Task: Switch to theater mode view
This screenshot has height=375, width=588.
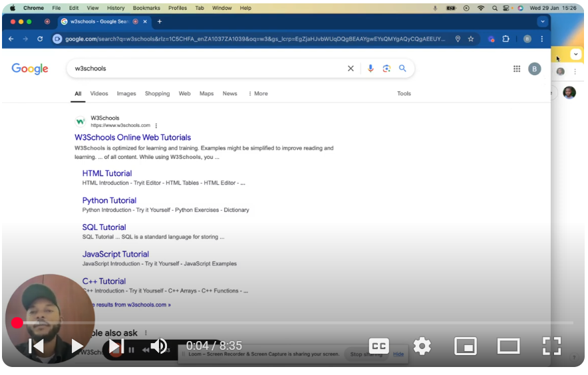Action: [508, 346]
